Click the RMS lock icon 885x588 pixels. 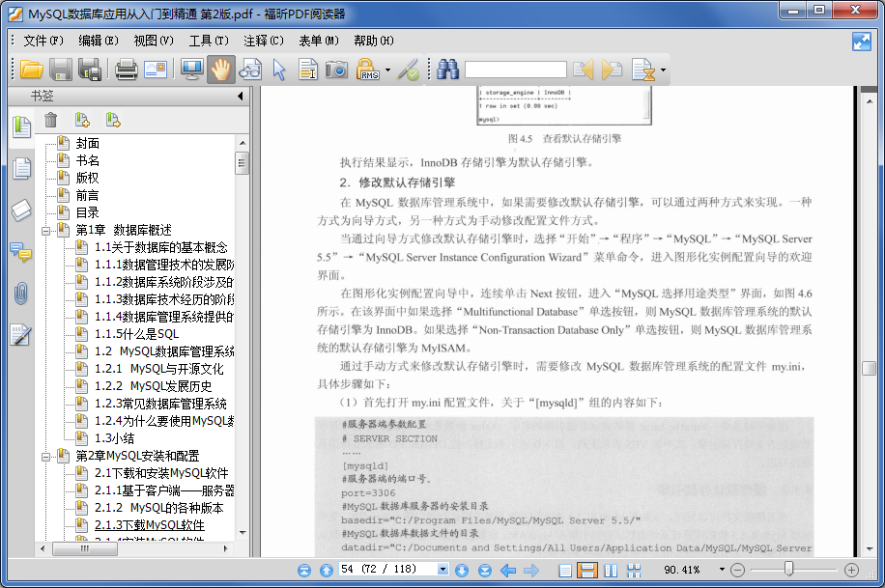[x=367, y=70]
